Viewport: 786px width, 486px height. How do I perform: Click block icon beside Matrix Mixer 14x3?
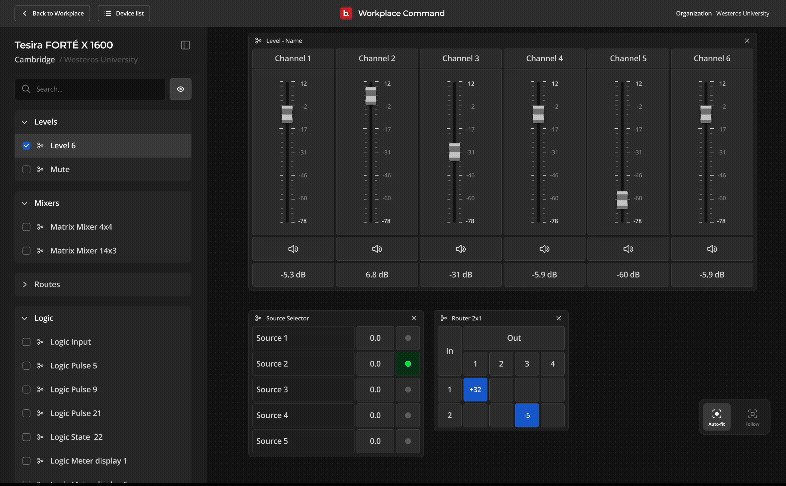(40, 251)
